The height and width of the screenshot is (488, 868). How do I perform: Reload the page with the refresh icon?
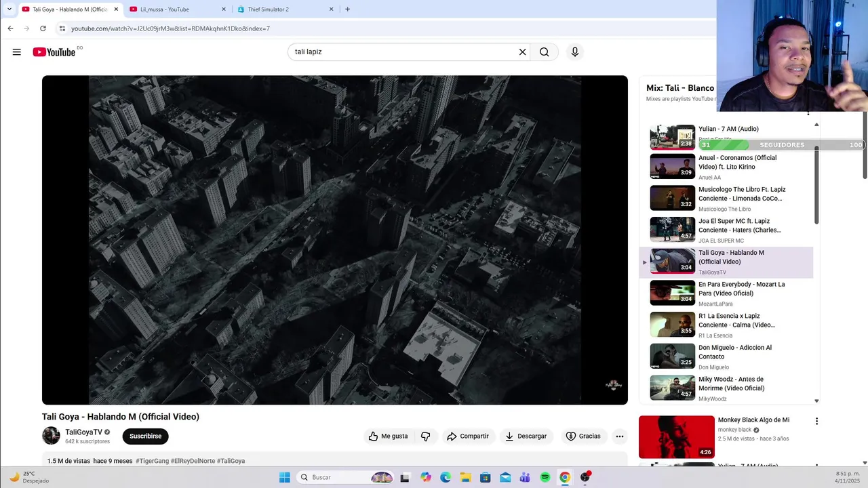[x=43, y=28]
